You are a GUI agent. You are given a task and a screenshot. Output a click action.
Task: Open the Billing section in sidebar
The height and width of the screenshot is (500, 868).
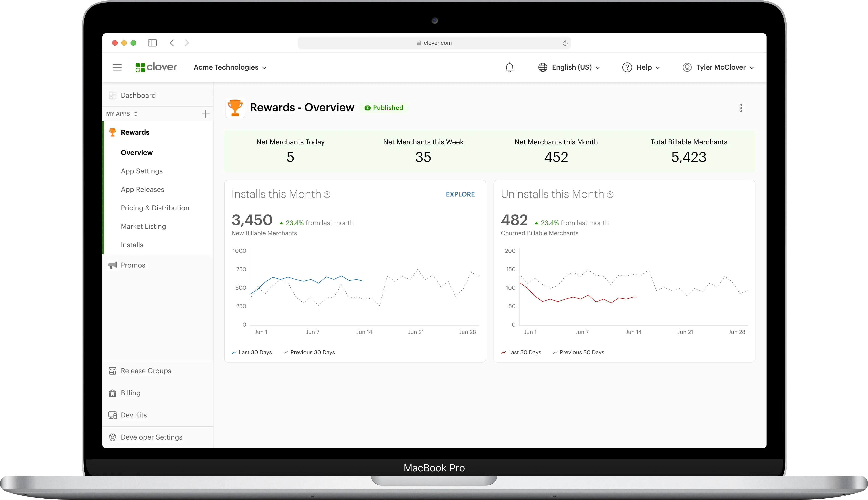(x=131, y=393)
